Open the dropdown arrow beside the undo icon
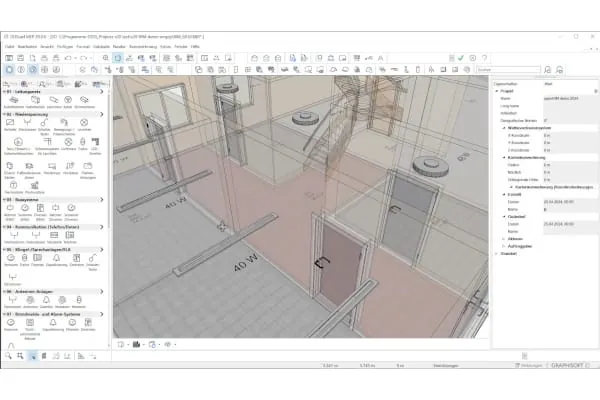Screen dimensions: 600x400 (x=75, y=58)
